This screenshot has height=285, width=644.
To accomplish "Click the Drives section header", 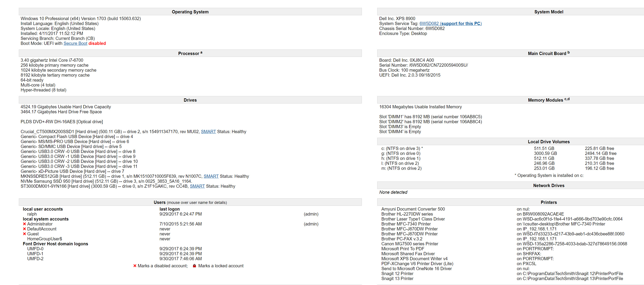I will (190, 100).
